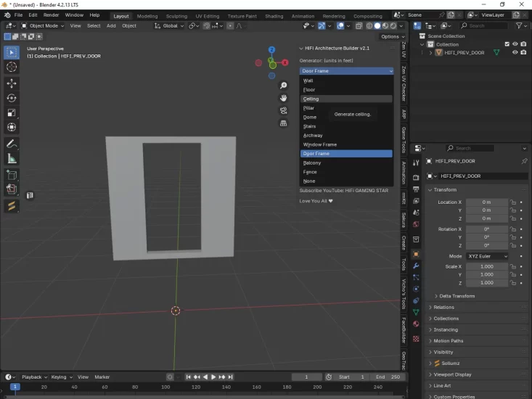The image size is (532, 399).
Task: Activate the Annotate tool
Action: [x=12, y=144]
